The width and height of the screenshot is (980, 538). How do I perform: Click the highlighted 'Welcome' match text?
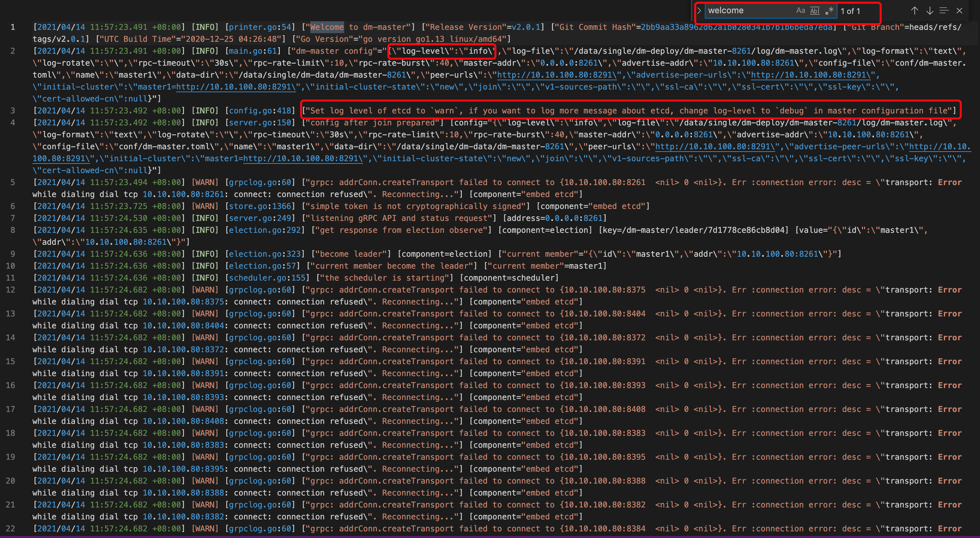pyautogui.click(x=327, y=27)
